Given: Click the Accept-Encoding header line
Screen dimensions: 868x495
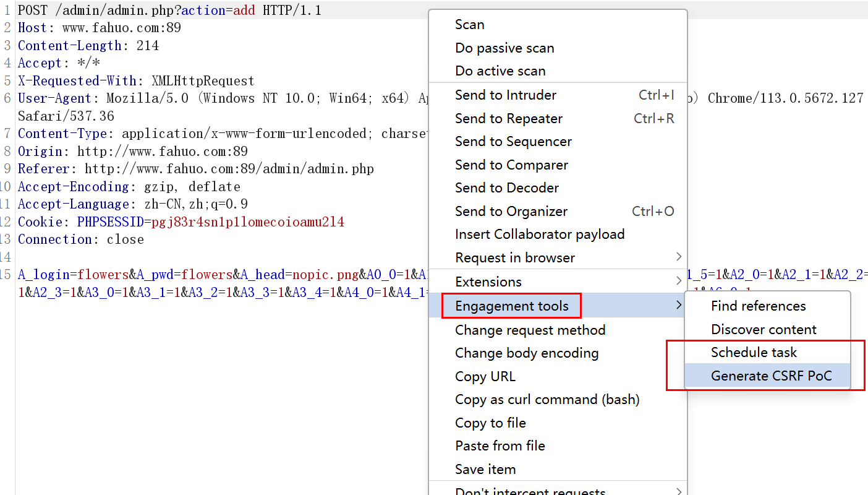Looking at the screenshot, I should (129, 186).
